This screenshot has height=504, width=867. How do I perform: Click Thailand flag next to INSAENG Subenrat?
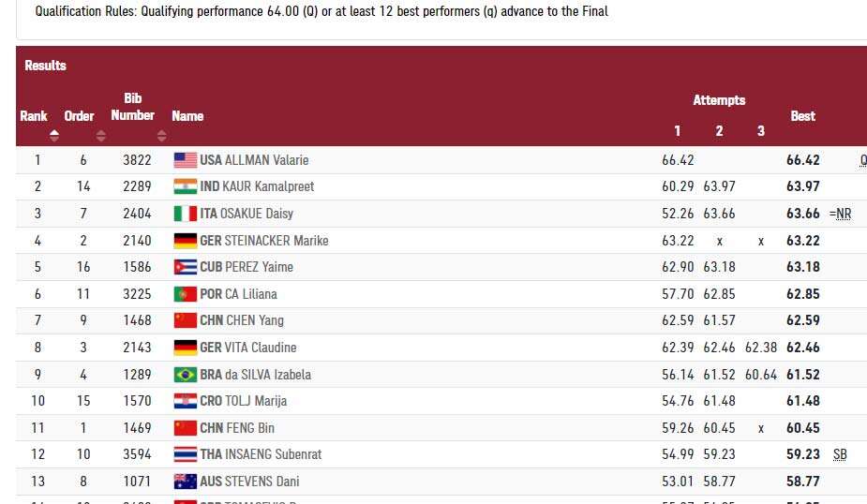pyautogui.click(x=186, y=454)
